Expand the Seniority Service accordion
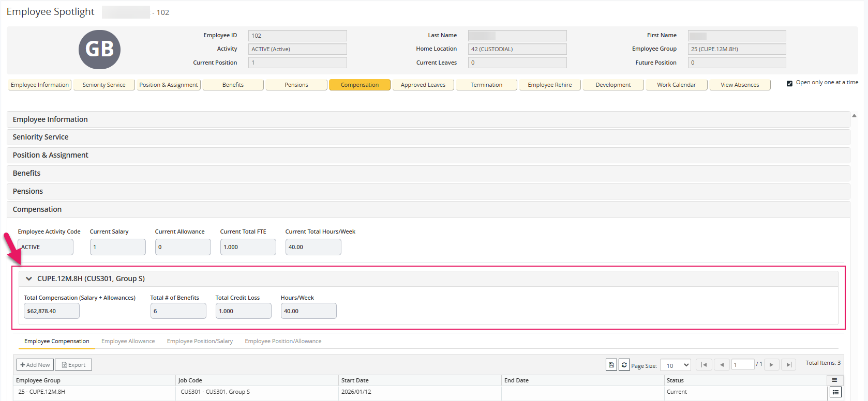This screenshot has height=401, width=868. click(428, 137)
